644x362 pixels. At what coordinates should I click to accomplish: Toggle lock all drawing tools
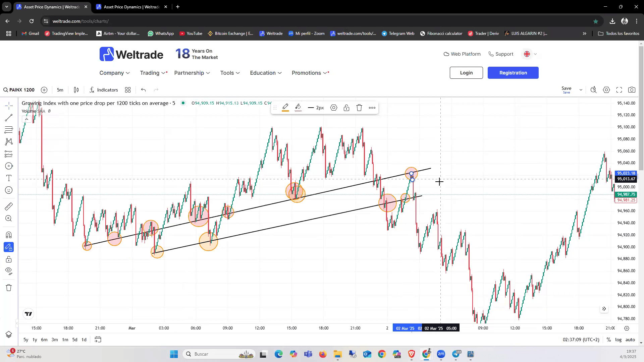[x=9, y=259]
